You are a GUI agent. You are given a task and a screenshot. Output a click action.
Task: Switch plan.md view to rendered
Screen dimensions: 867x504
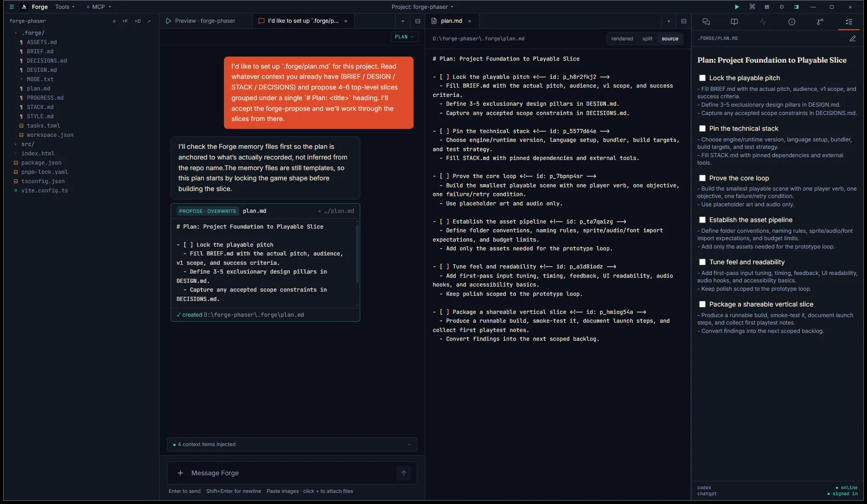pos(622,39)
